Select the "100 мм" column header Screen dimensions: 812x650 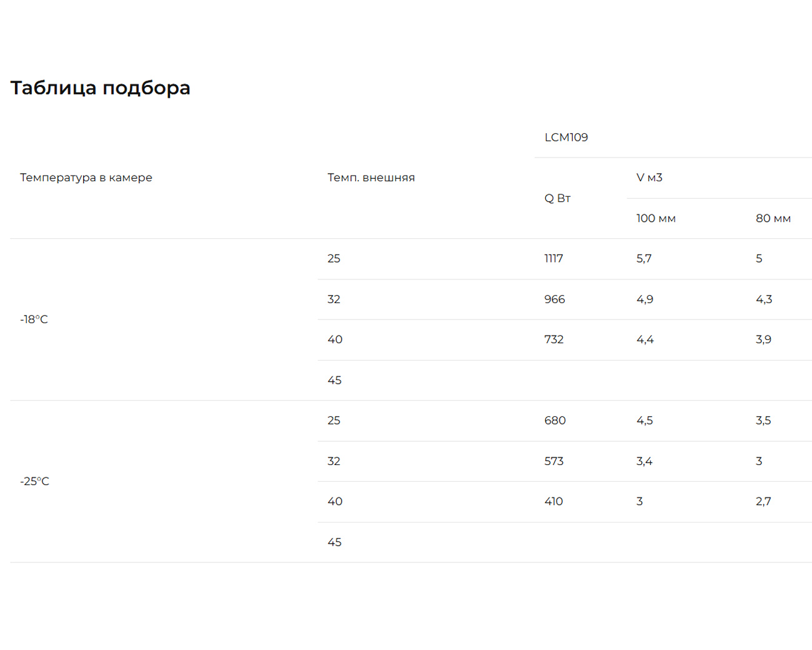point(656,219)
